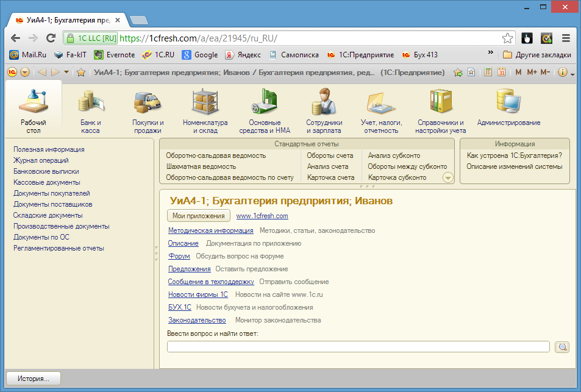Open Банковские выписки in left panel
The height and width of the screenshot is (392, 581).
[46, 171]
